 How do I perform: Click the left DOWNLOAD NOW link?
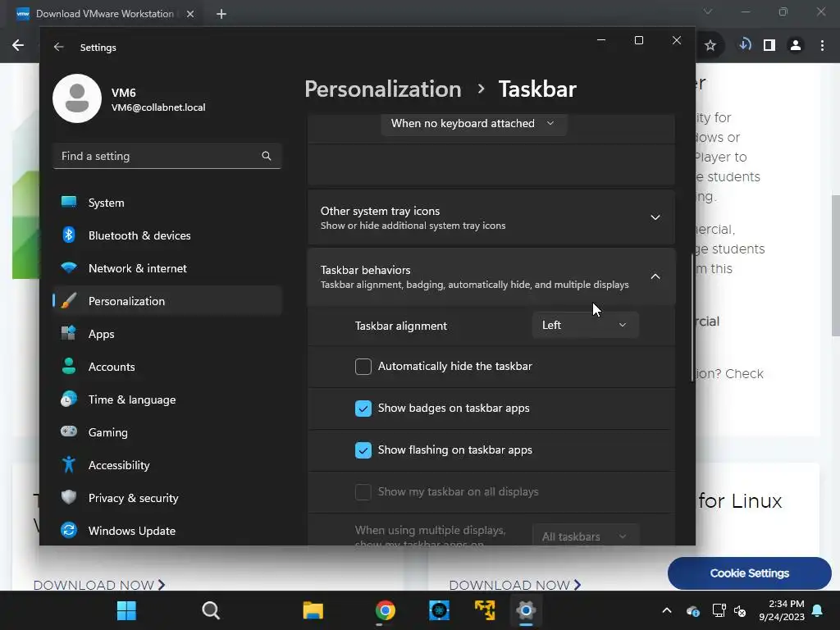click(x=99, y=585)
